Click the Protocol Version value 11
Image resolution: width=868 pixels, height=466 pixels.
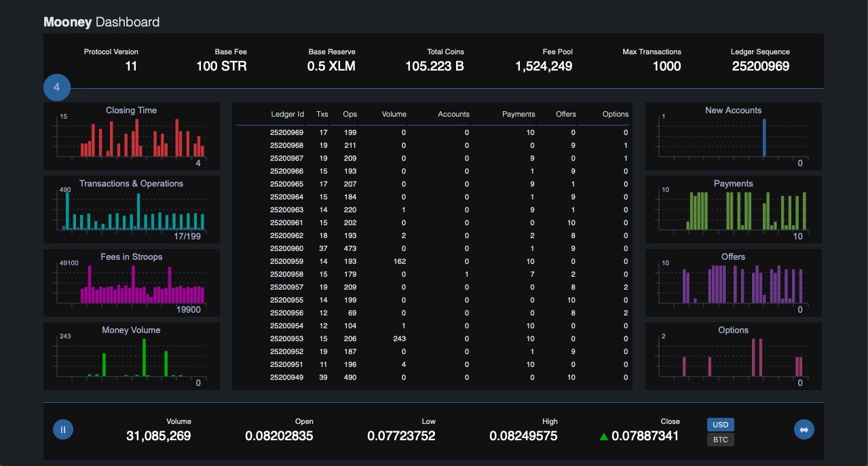[131, 66]
